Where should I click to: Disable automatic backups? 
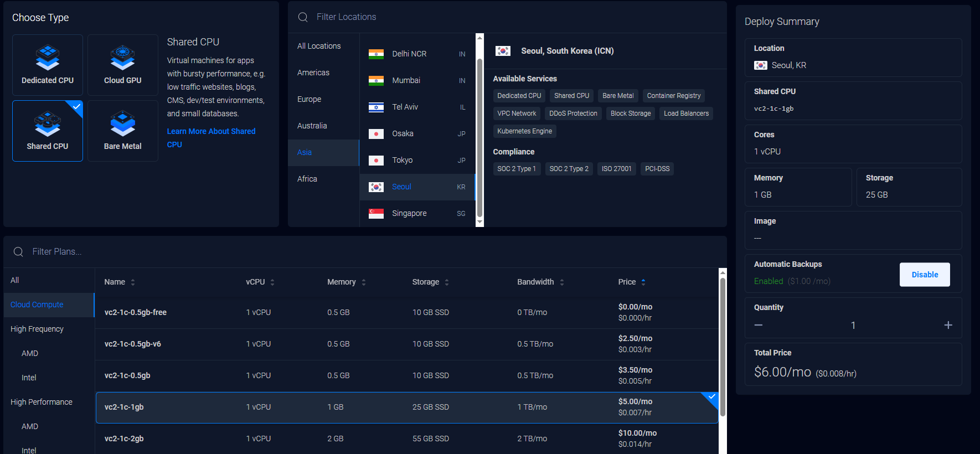pos(925,275)
